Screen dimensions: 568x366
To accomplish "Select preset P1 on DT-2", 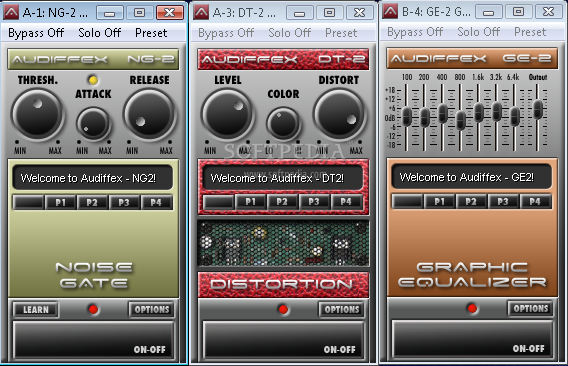I will [x=250, y=201].
